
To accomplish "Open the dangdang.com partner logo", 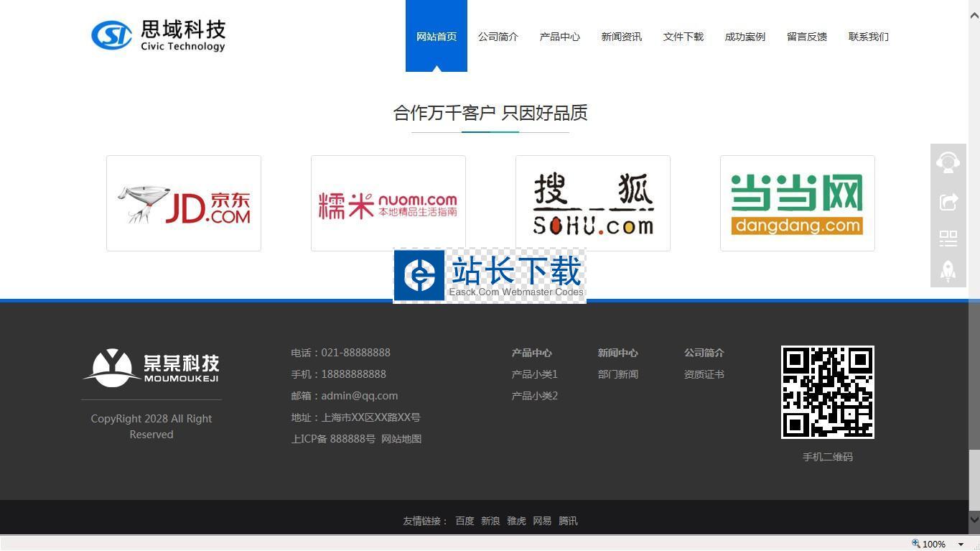I will point(798,203).
